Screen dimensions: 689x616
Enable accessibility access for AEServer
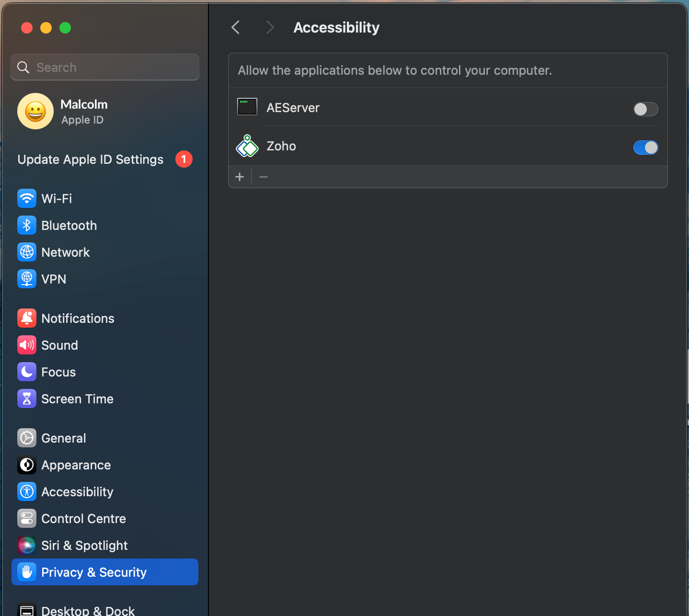[645, 109]
